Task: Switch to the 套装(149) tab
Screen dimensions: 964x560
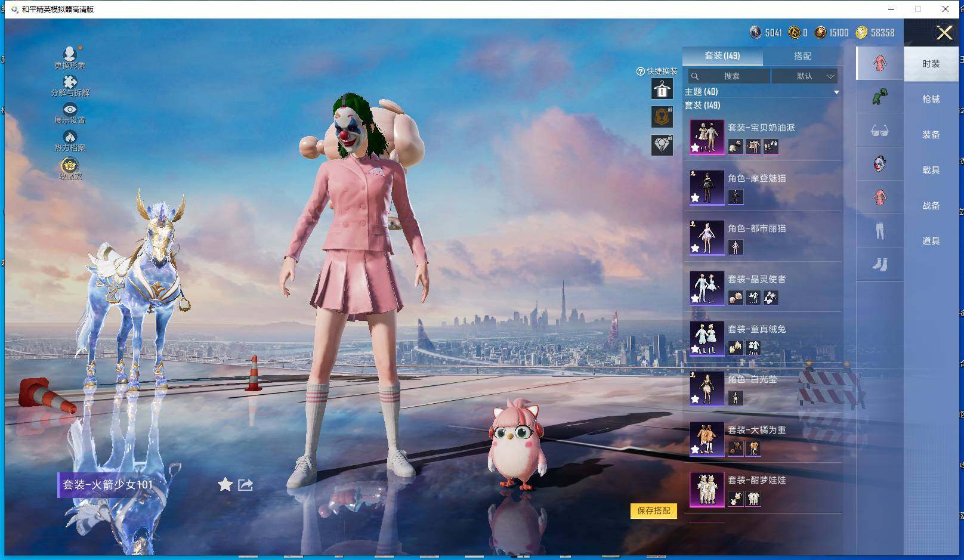Action: [722, 55]
